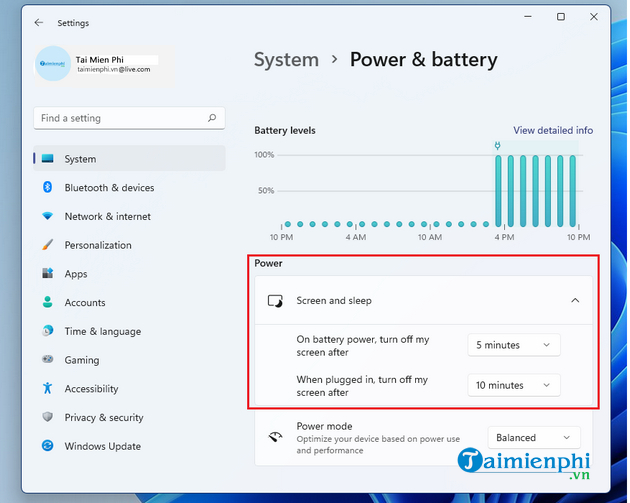
Task: Open Privacy & security settings
Action: 129,417
